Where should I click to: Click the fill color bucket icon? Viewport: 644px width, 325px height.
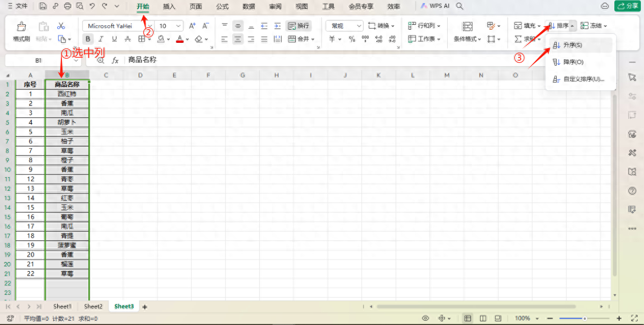click(x=160, y=39)
